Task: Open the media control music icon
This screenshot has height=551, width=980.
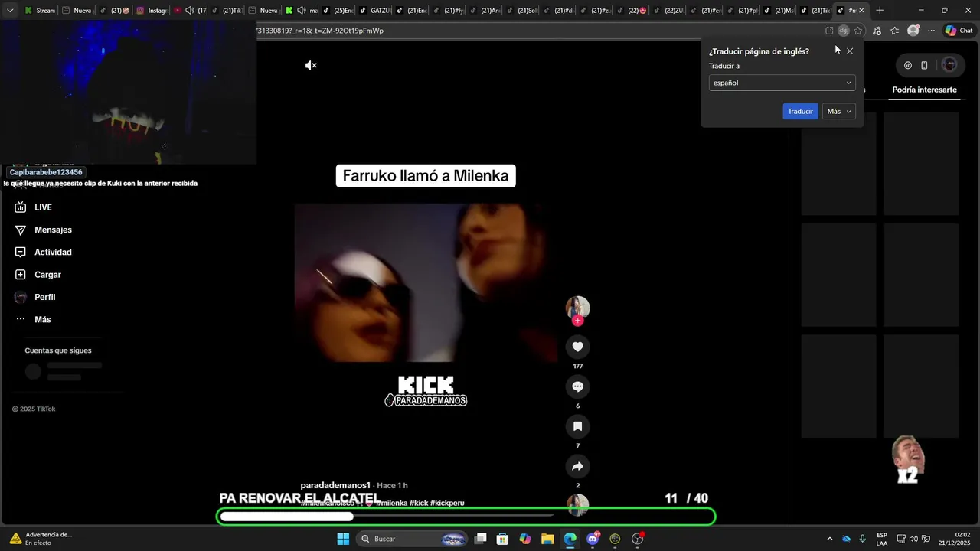Action: (877, 31)
